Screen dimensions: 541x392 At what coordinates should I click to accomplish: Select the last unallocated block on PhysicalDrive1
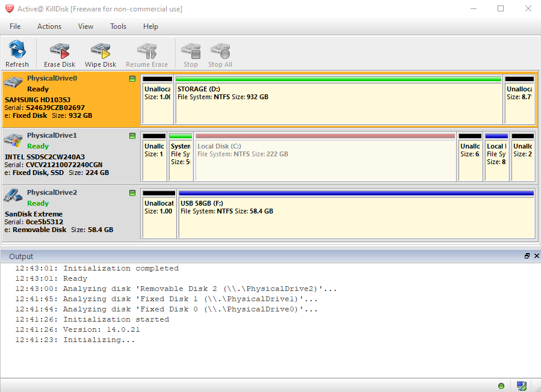pyautogui.click(x=523, y=157)
